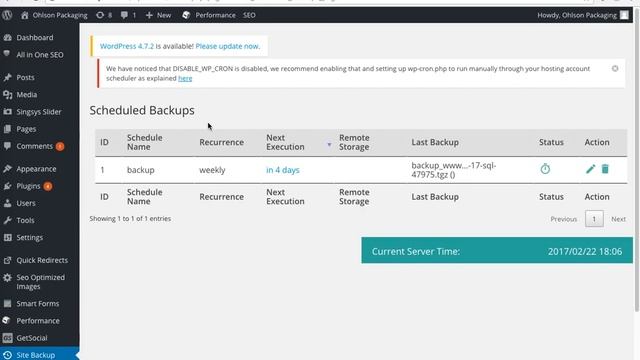The width and height of the screenshot is (640, 360).
Task: Sort by ID column header
Action: [x=104, y=142]
